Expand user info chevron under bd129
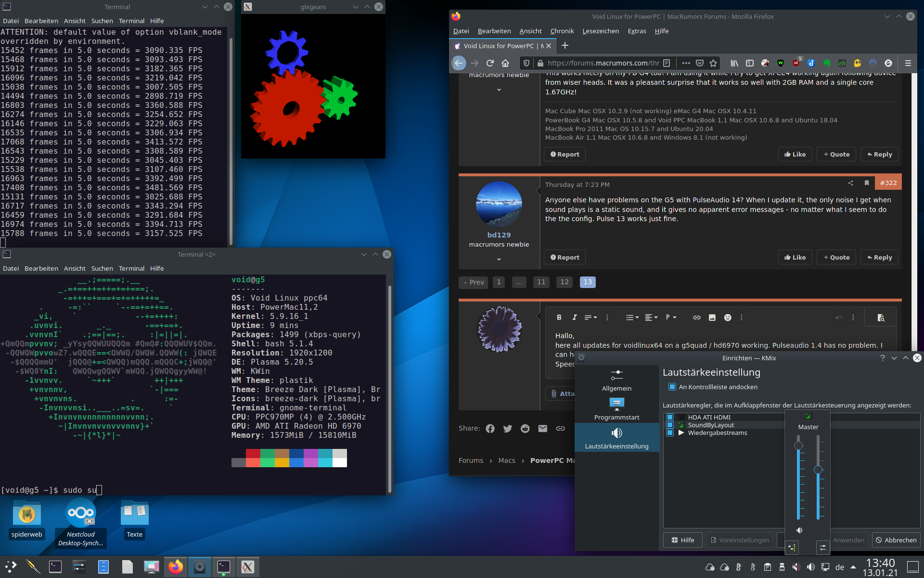This screenshot has width=924, height=578. click(x=499, y=259)
